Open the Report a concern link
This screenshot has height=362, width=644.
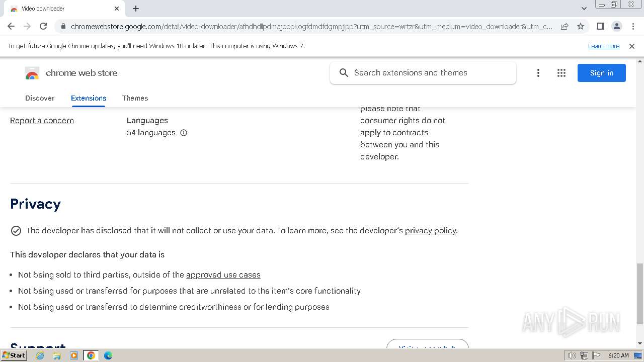point(42,121)
